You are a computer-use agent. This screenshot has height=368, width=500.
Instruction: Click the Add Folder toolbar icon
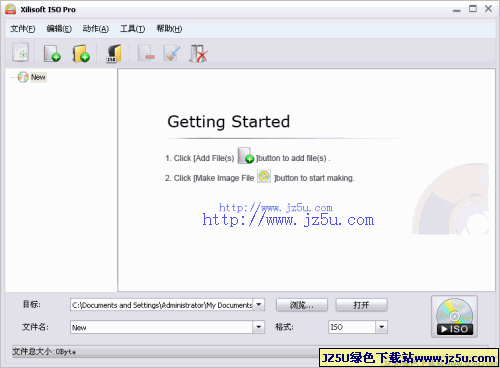tap(81, 53)
